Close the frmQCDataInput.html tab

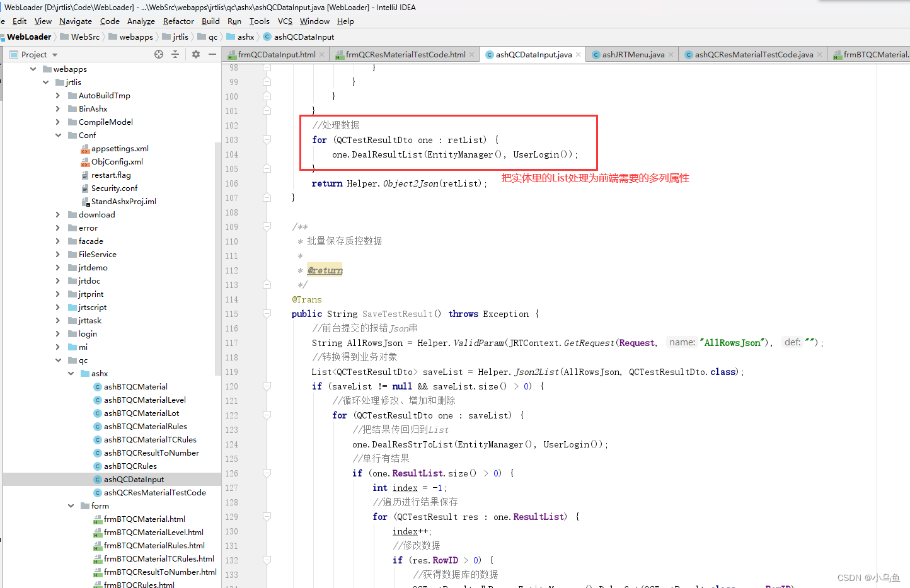(321, 55)
